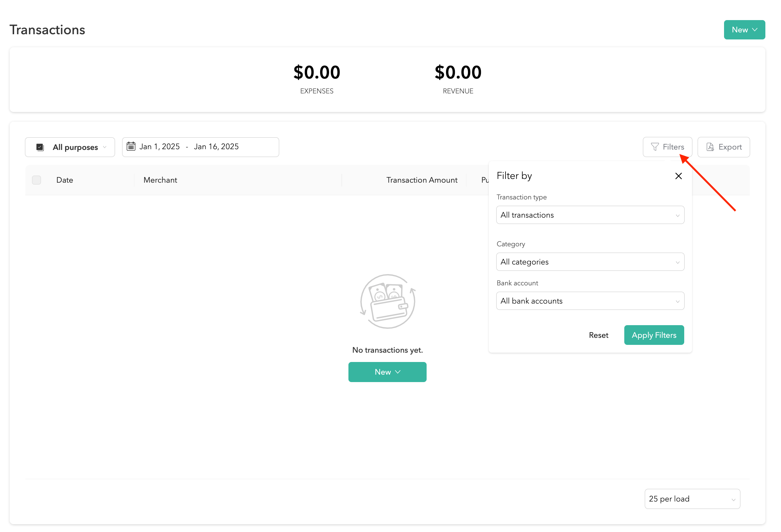Click the empty wallet illustration
This screenshot has height=532, width=781.
coord(388,301)
